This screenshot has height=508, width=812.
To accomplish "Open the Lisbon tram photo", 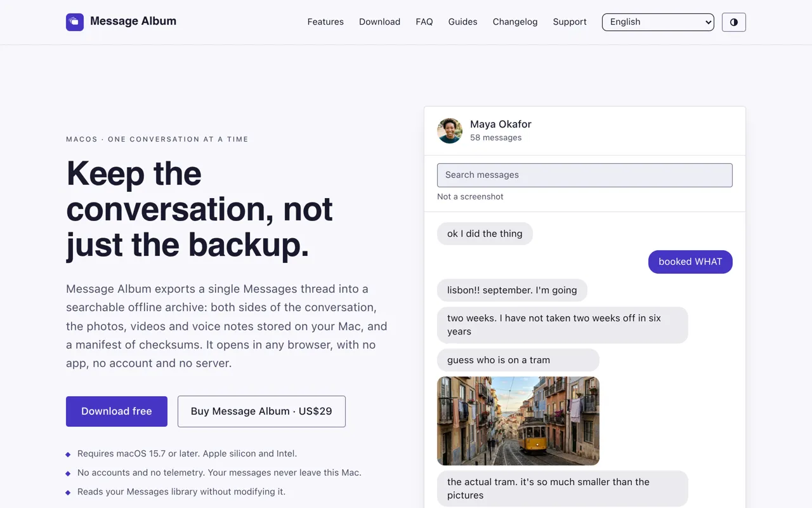I will 518,421.
